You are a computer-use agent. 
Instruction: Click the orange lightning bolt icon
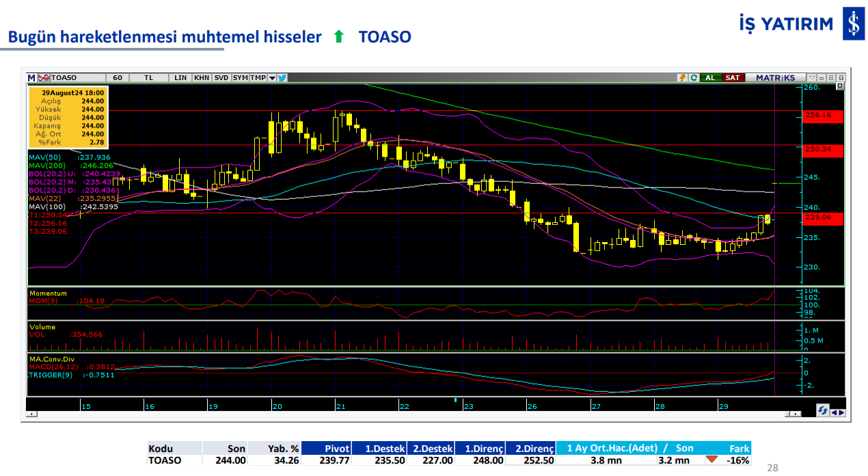[x=682, y=78]
